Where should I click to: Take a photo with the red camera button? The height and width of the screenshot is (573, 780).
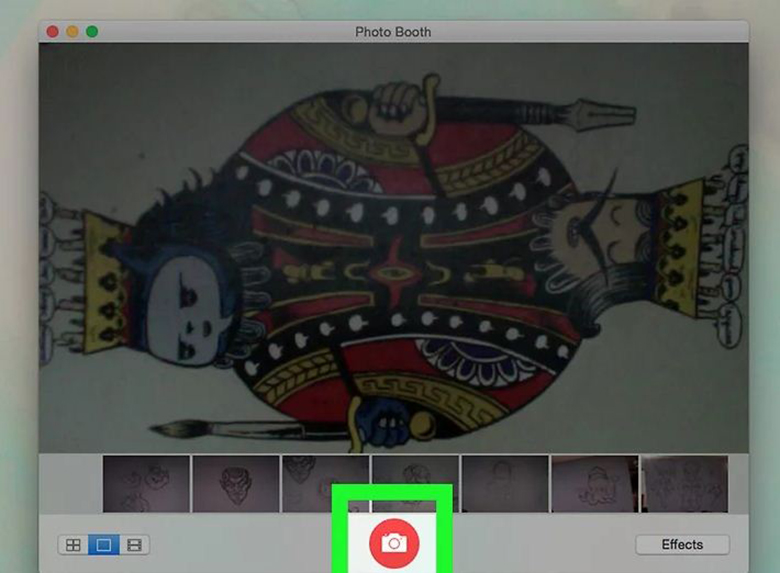(x=394, y=543)
